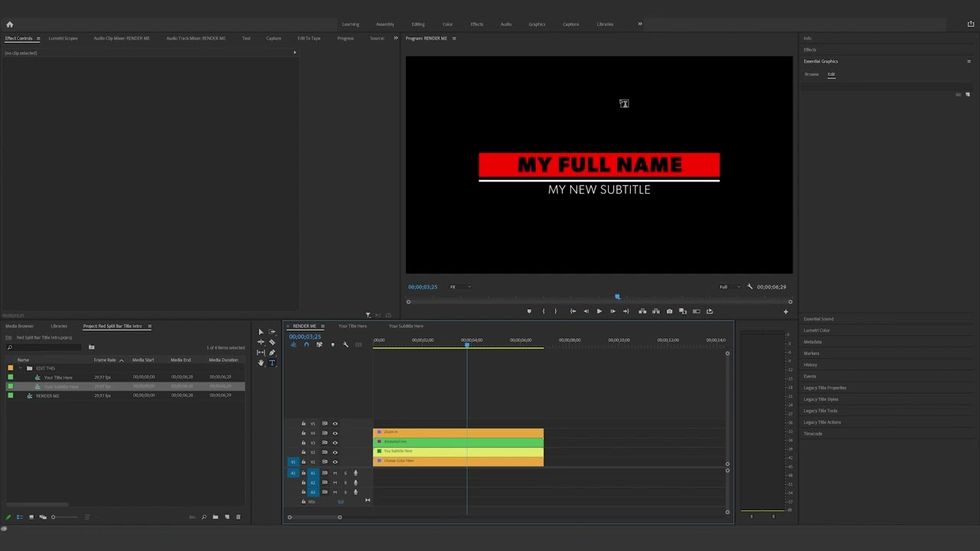This screenshot has width=980, height=551.
Task: Toggle Linked Selection in timeline
Action: click(x=319, y=344)
